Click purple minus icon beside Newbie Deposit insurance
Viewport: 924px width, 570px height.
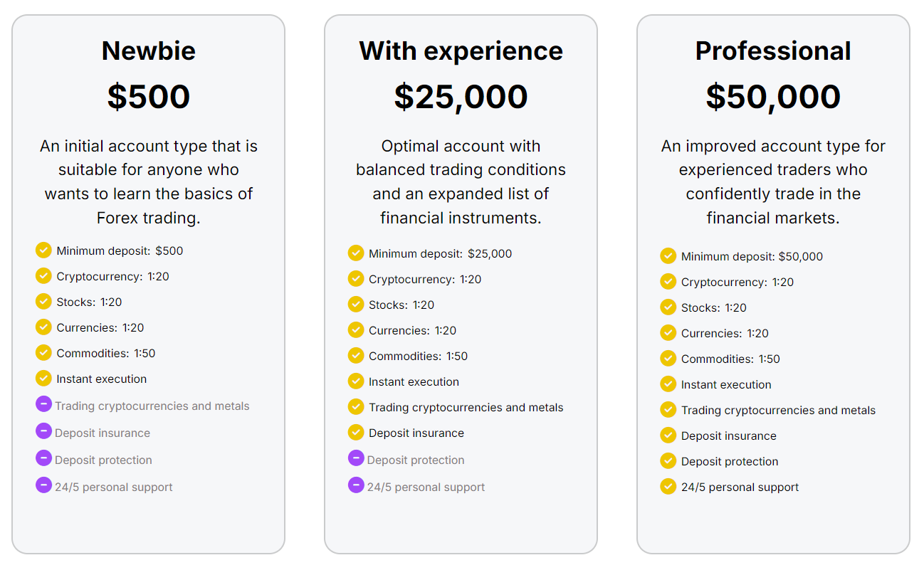43,431
